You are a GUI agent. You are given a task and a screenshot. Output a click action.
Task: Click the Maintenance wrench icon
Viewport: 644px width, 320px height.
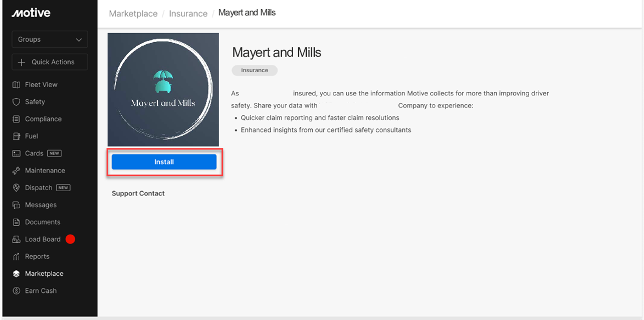tap(16, 171)
